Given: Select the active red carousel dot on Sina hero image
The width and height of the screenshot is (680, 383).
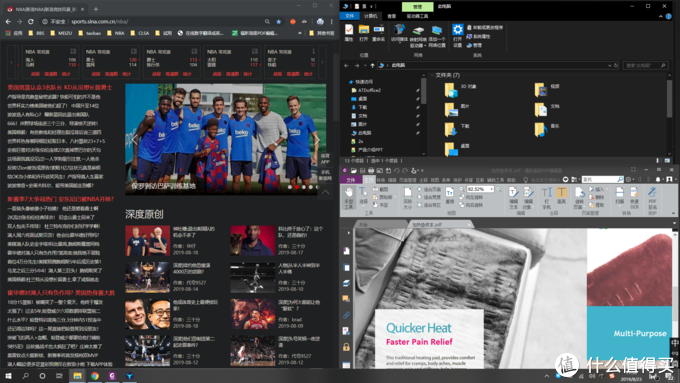Looking at the screenshot, I should tap(297, 187).
